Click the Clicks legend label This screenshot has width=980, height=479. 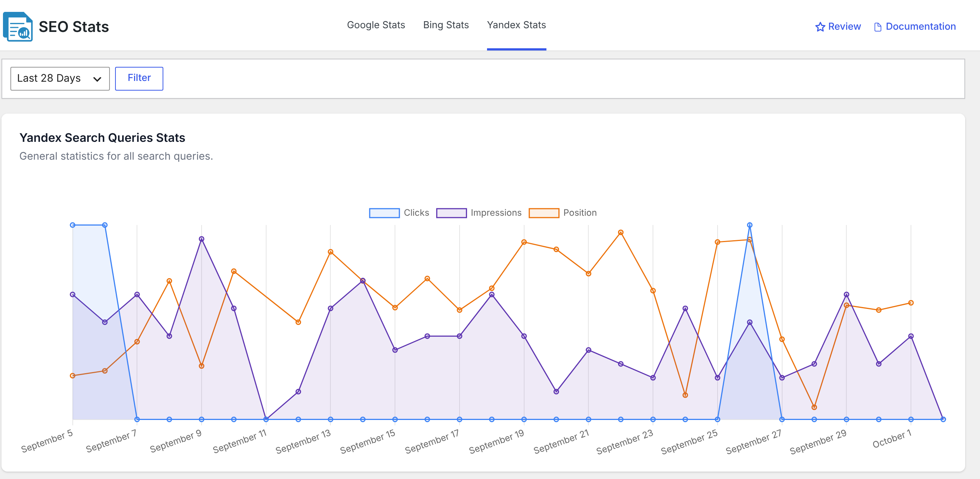[416, 213]
